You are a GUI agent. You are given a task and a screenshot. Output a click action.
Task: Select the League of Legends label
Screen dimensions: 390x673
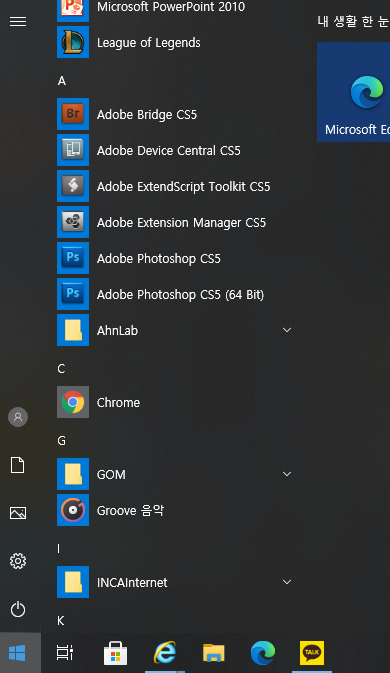(148, 43)
